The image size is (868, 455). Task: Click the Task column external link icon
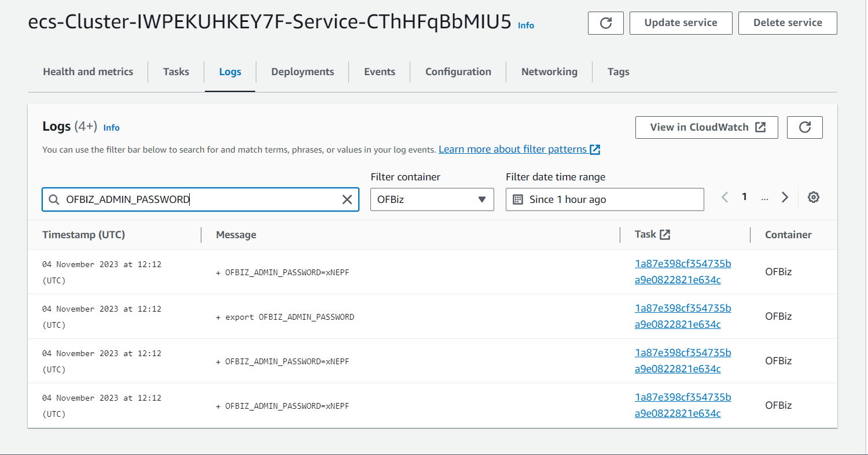665,235
